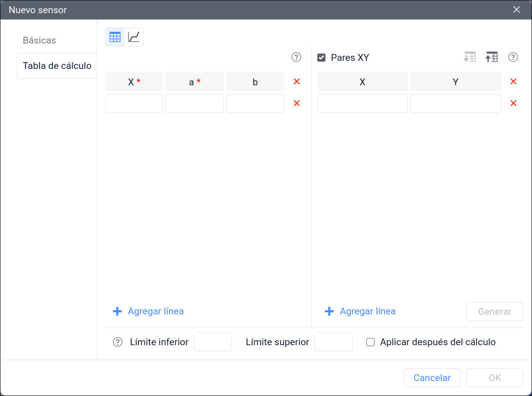Open help icon next to Pares XY

pos(513,57)
